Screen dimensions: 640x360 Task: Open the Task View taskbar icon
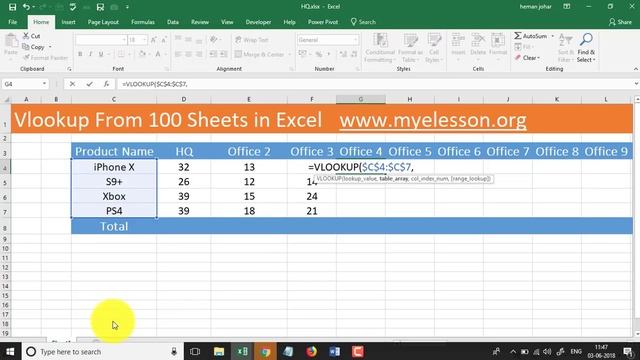195,351
